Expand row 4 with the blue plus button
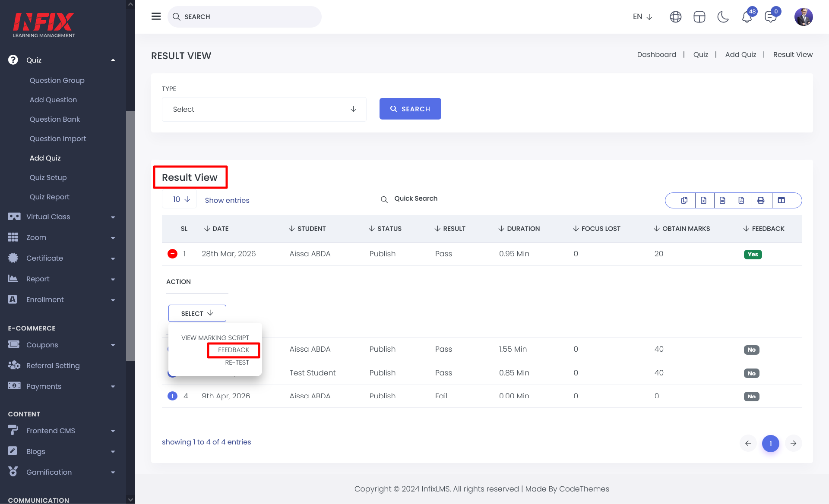The height and width of the screenshot is (504, 829). [x=172, y=396]
